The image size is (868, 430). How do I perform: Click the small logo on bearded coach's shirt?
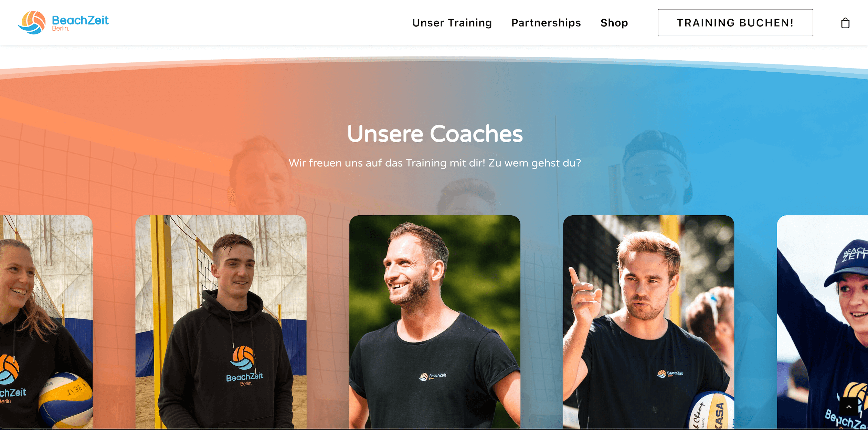point(433,377)
